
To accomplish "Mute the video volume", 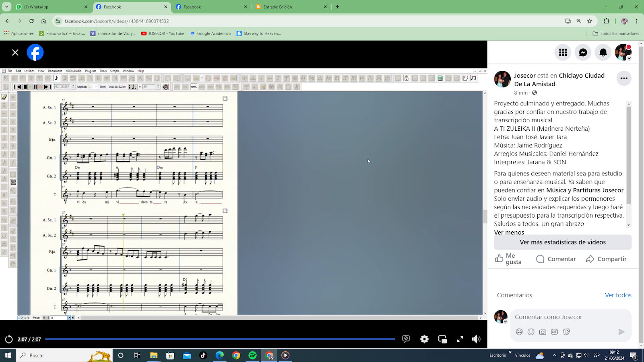I will (476, 339).
